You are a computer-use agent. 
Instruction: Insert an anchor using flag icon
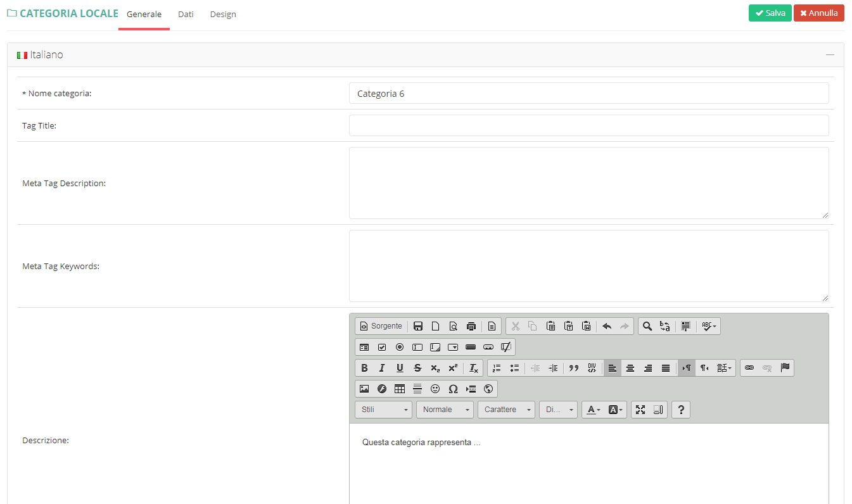(785, 368)
